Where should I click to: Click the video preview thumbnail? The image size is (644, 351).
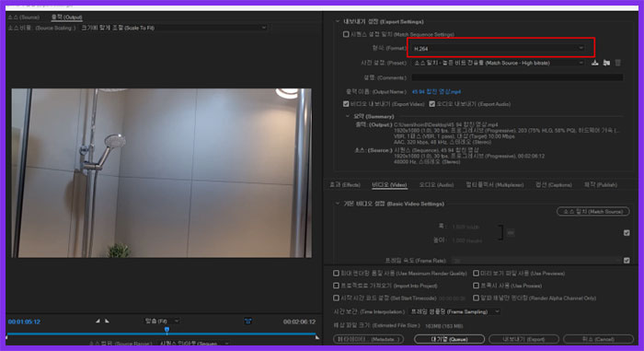tap(161, 173)
